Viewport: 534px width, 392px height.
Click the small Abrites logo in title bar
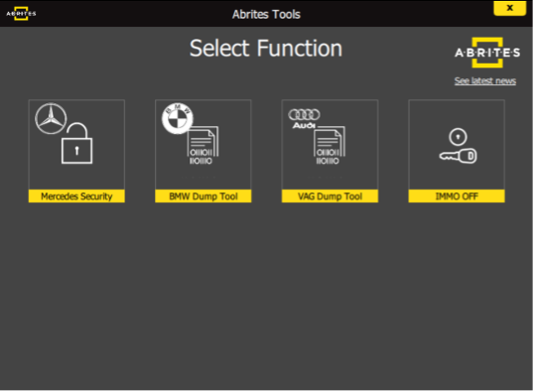pyautogui.click(x=21, y=14)
